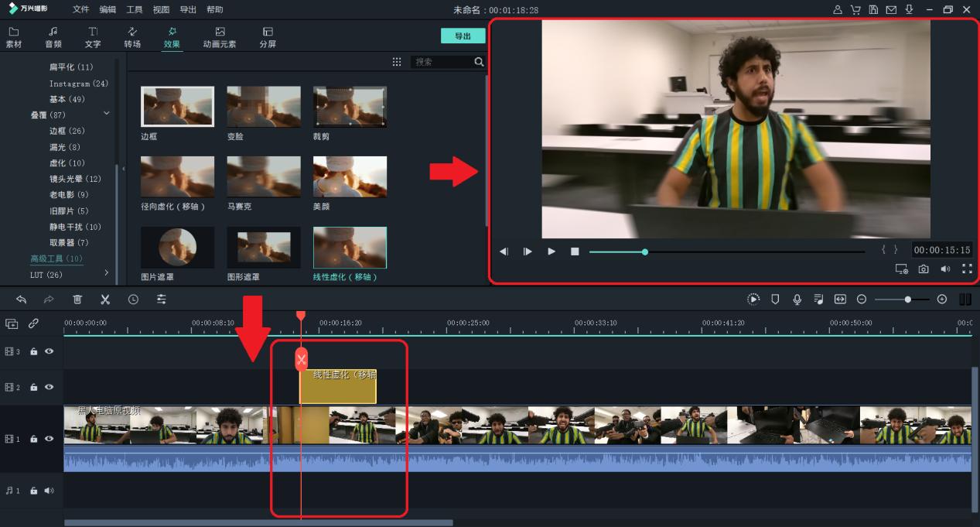
Task: Stop the preview playback
Action: pos(575,252)
